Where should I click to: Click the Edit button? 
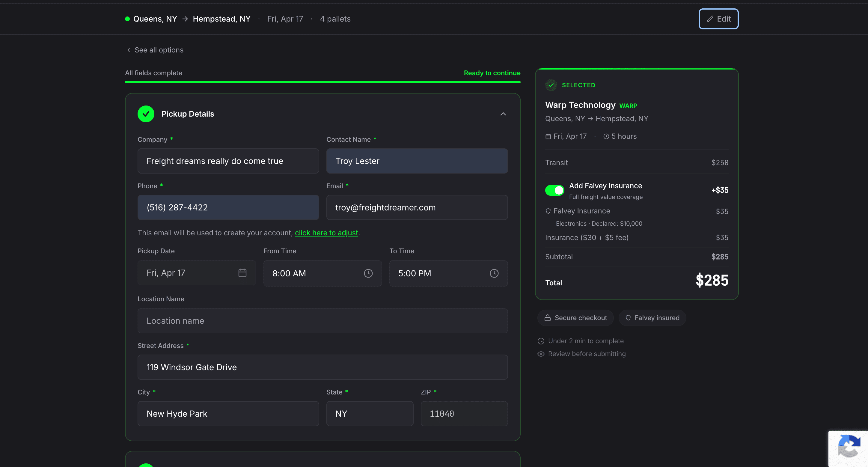(718, 19)
